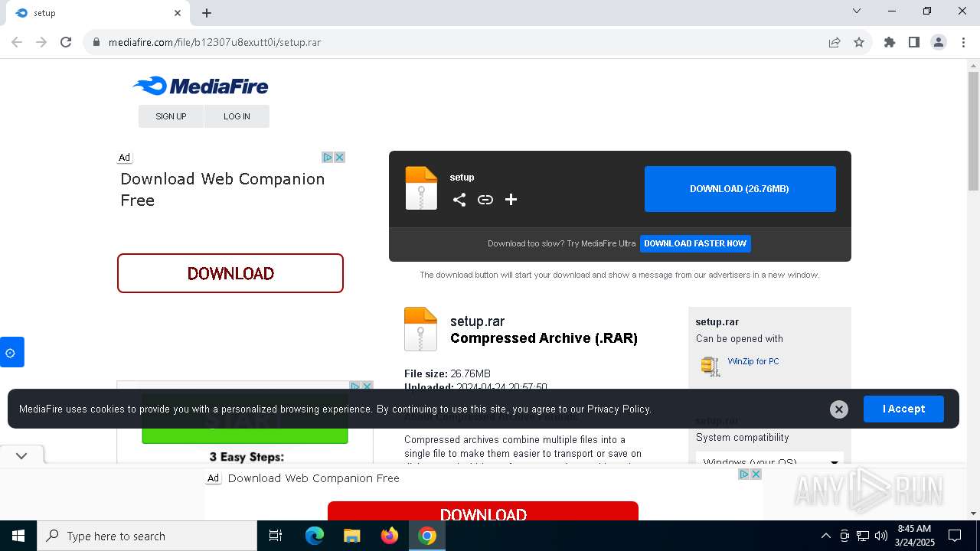The height and width of the screenshot is (551, 980).
Task: Open File Explorer from taskbar
Action: [352, 536]
